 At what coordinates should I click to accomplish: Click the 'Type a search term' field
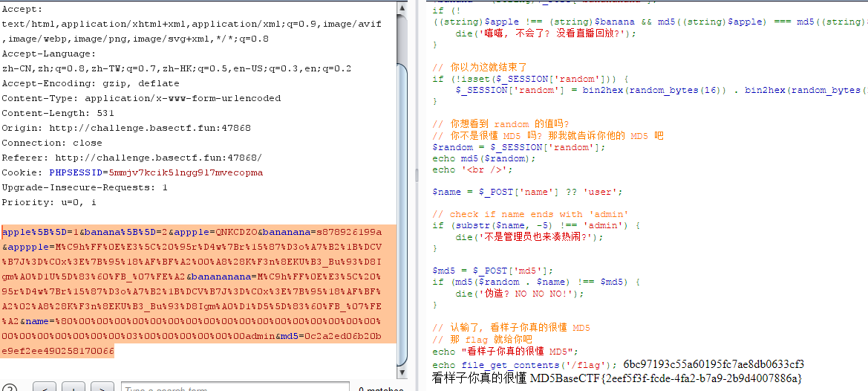[x=234, y=387]
